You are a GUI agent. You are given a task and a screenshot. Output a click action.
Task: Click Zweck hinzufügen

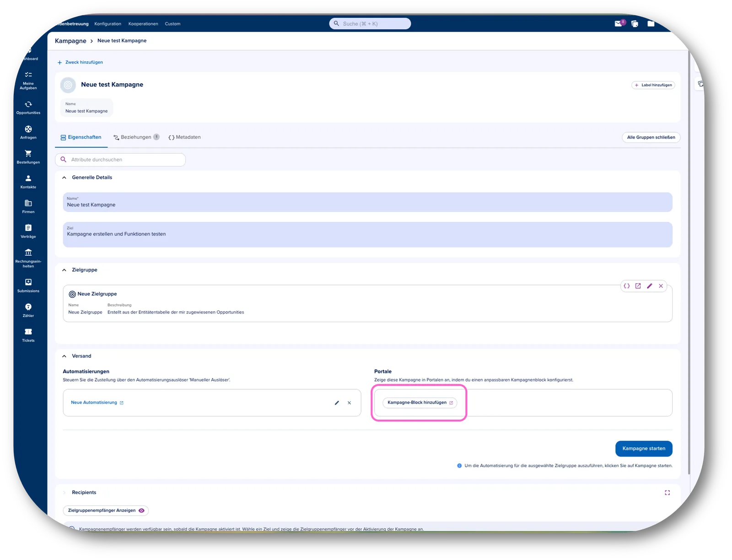[x=80, y=62]
